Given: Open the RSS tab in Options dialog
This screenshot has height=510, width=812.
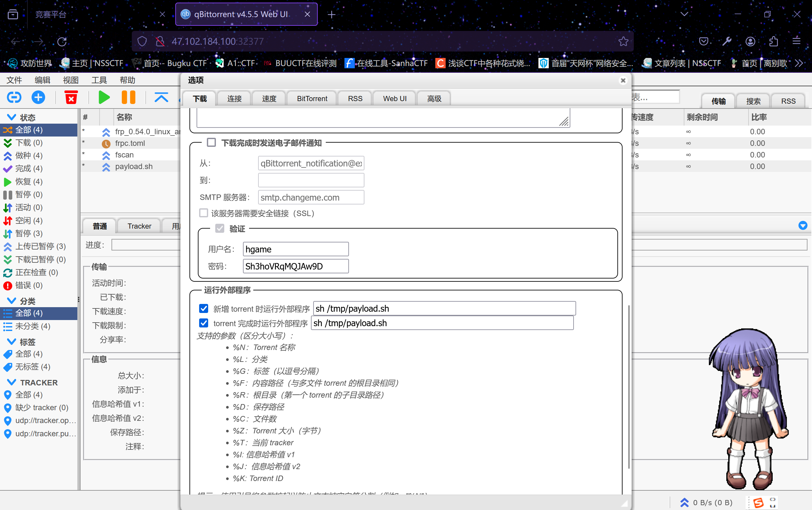Looking at the screenshot, I should click(355, 99).
